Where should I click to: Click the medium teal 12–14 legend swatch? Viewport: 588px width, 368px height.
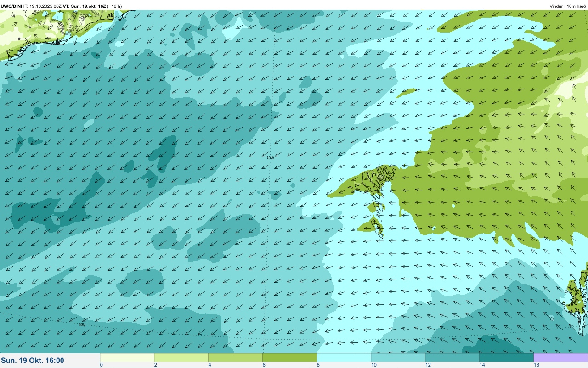(452, 357)
